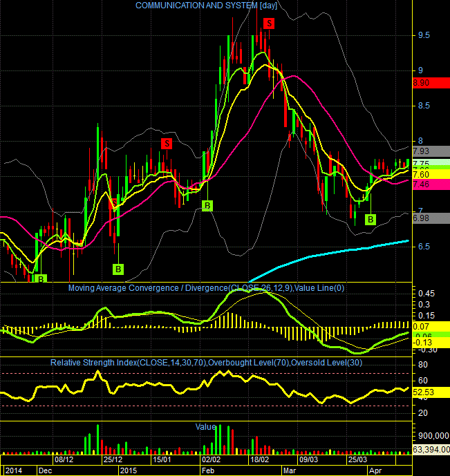Select the green B buy marker under late-December low
The height and width of the screenshot is (476, 450).
pos(118,269)
